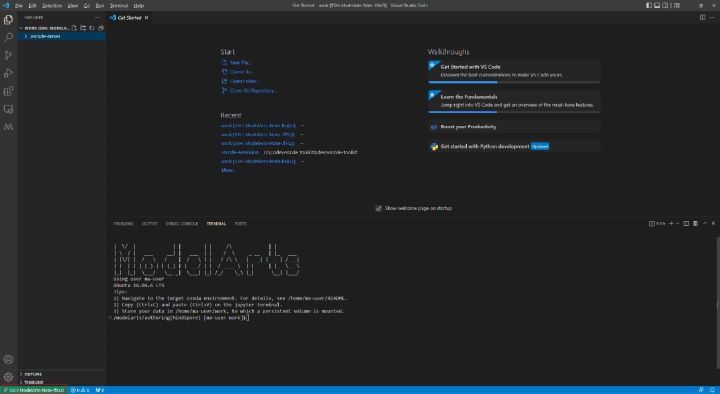
Task: Open the Run and Debug view
Action: point(8,73)
